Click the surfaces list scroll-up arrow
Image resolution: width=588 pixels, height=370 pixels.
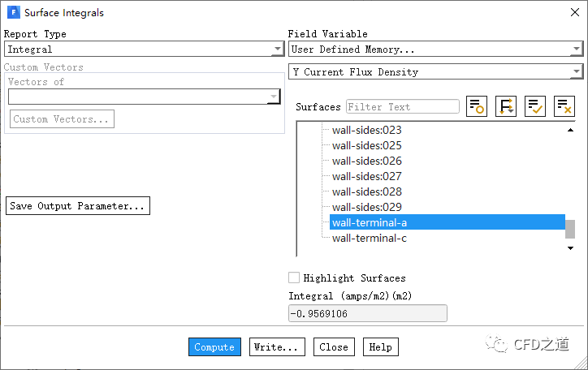(x=570, y=130)
